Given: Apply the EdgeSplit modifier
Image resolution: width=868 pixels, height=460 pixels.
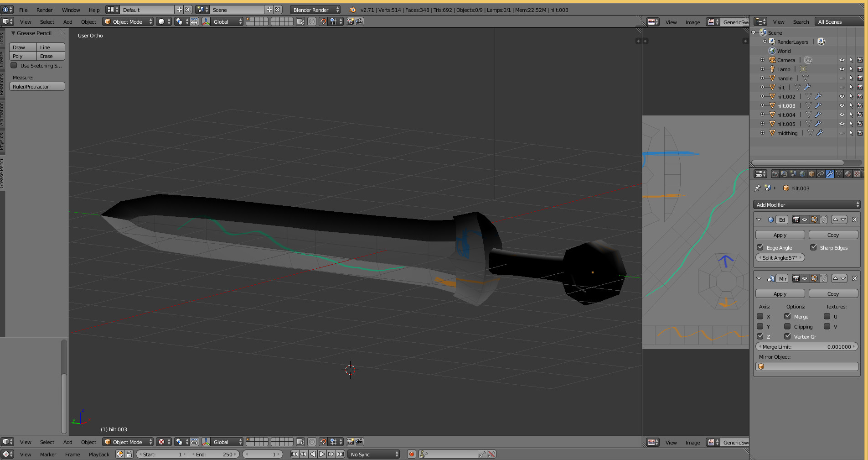Looking at the screenshot, I should 780,234.
